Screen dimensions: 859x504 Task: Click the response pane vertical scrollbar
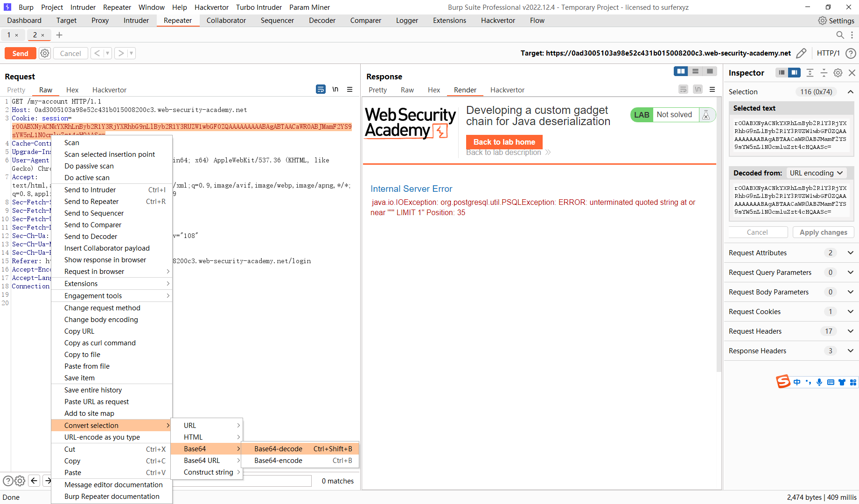tap(719, 234)
